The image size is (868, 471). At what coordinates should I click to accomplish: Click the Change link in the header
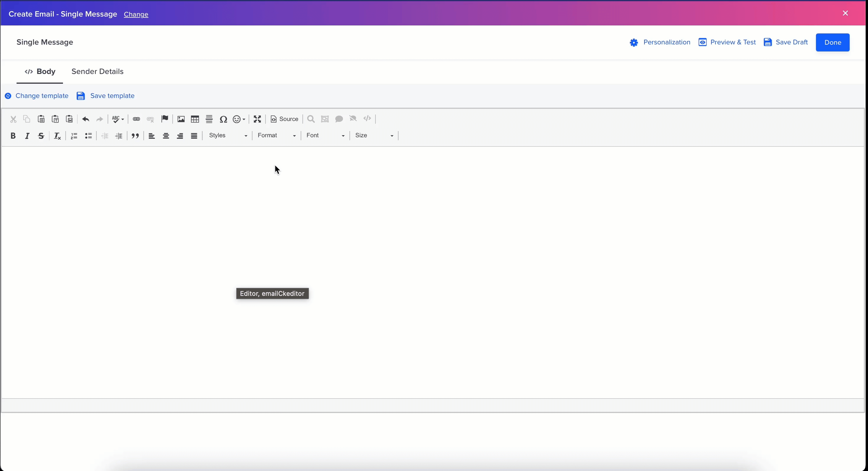coord(136,14)
